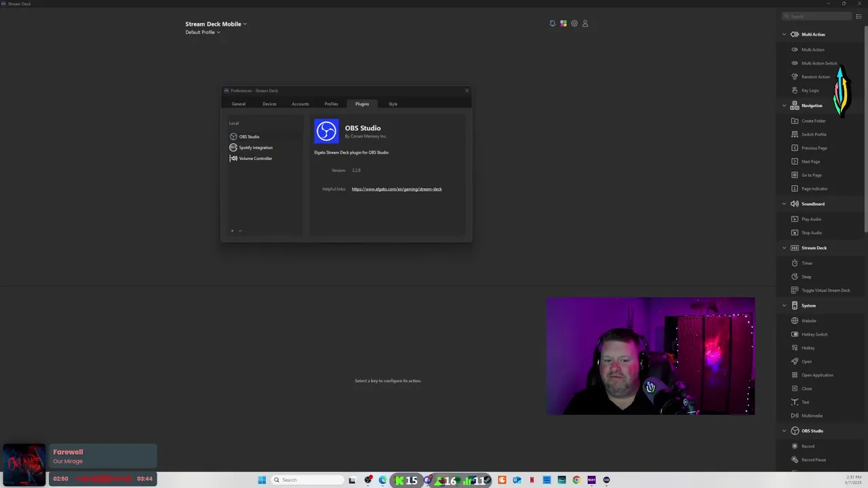Close the Preferences dialog
The image size is (868, 488).
[x=467, y=91]
